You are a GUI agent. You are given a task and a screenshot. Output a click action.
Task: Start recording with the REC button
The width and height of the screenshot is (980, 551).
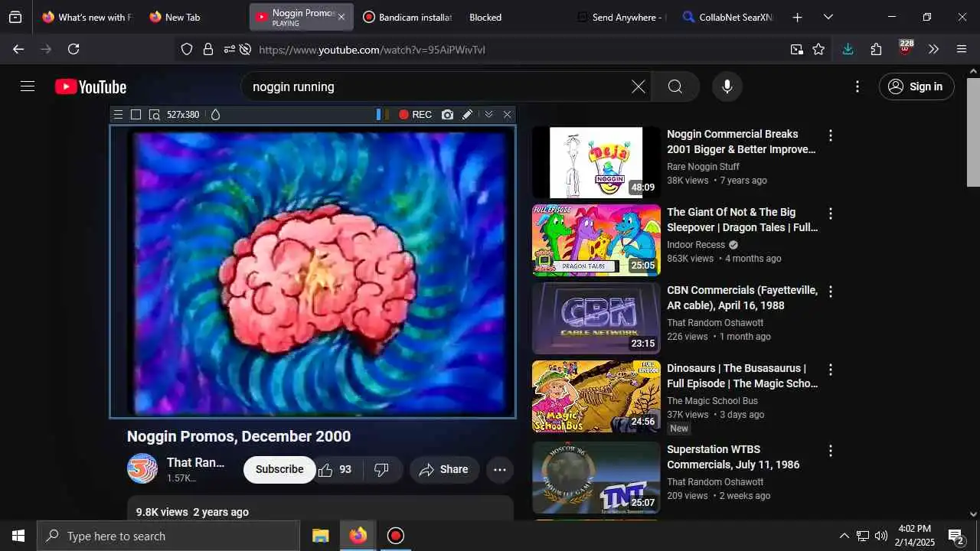[x=415, y=115]
